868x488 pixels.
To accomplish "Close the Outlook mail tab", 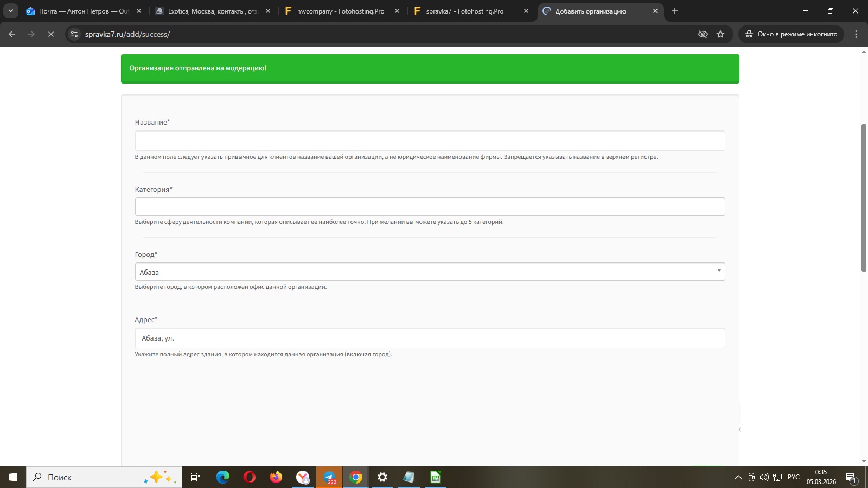I will 139,11.
